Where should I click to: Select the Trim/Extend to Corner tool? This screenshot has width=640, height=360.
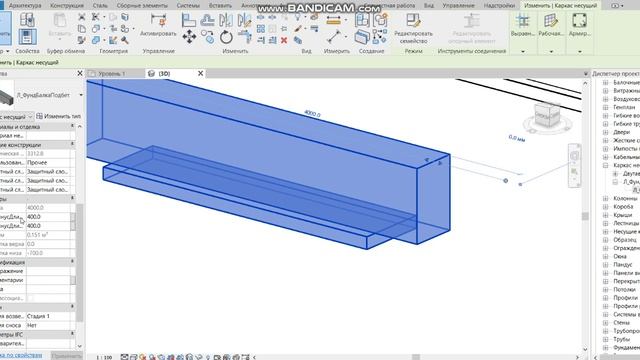244,37
